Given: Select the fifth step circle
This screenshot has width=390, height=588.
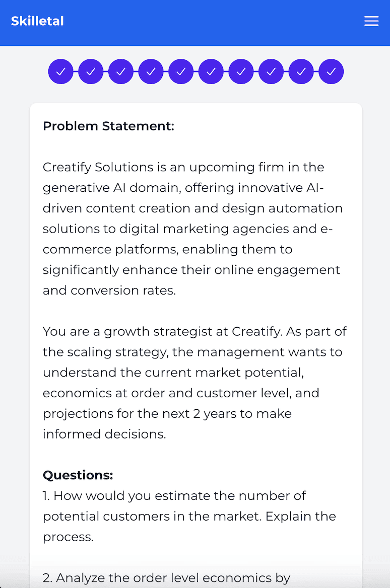Looking at the screenshot, I should [x=181, y=72].
